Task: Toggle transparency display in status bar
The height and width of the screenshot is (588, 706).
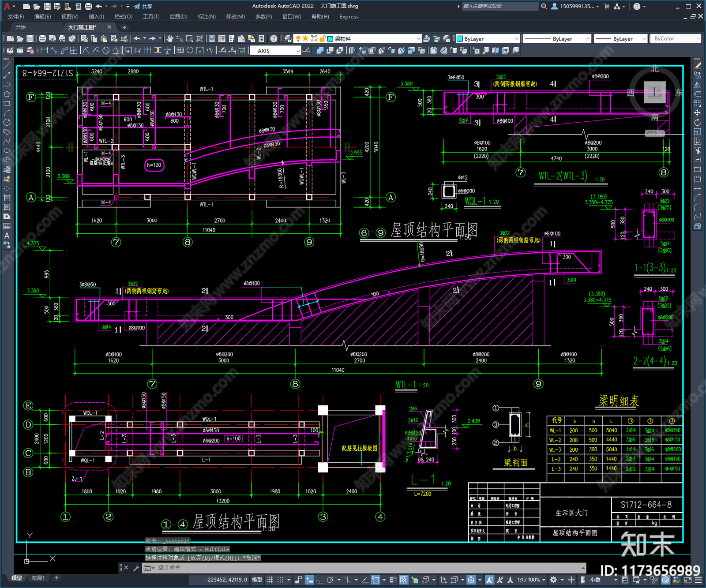Action: tap(404, 580)
